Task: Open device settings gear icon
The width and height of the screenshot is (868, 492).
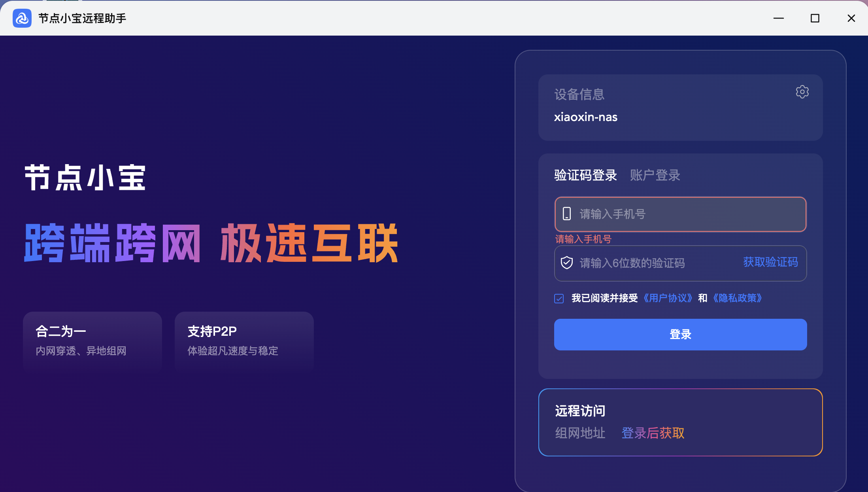Action: 802,92
